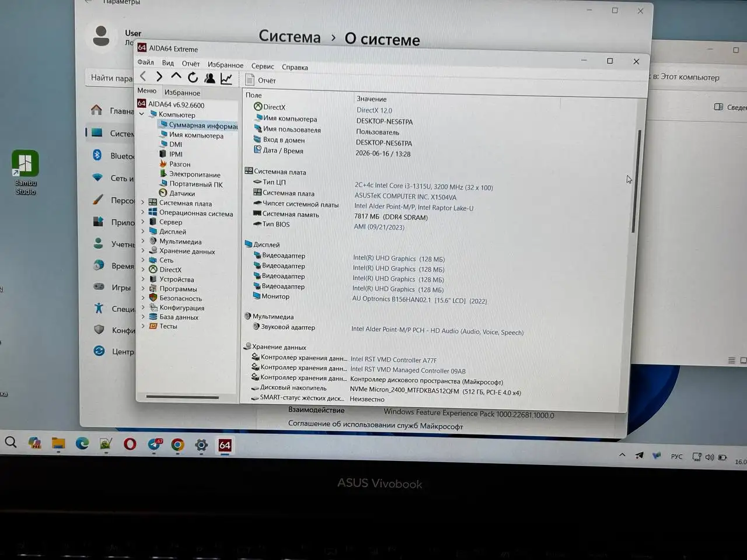747x560 pixels.
Task: Click the NVMe Micron_2400 disk drive value
Action: pos(435,392)
